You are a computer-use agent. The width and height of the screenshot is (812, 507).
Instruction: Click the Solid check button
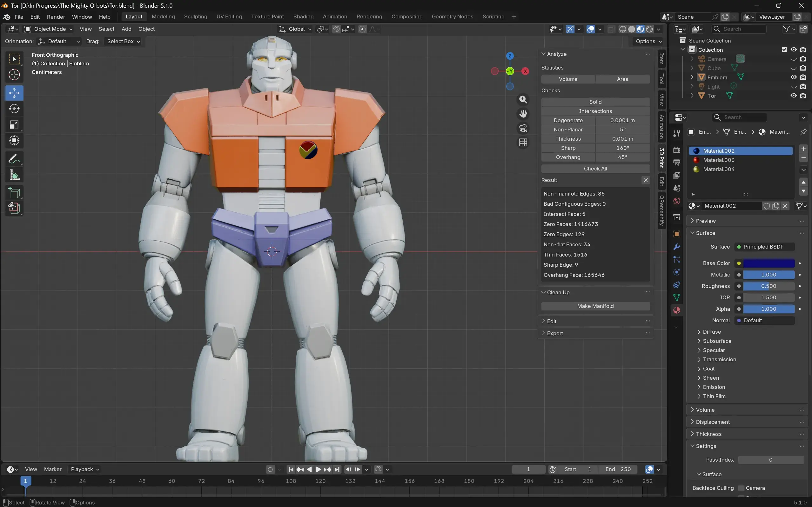pyautogui.click(x=595, y=102)
